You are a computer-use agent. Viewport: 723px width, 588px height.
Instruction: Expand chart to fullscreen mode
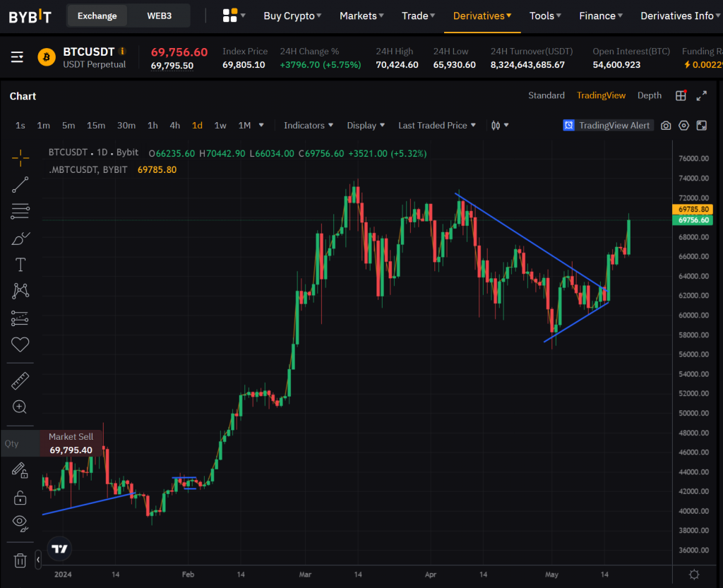click(x=702, y=96)
